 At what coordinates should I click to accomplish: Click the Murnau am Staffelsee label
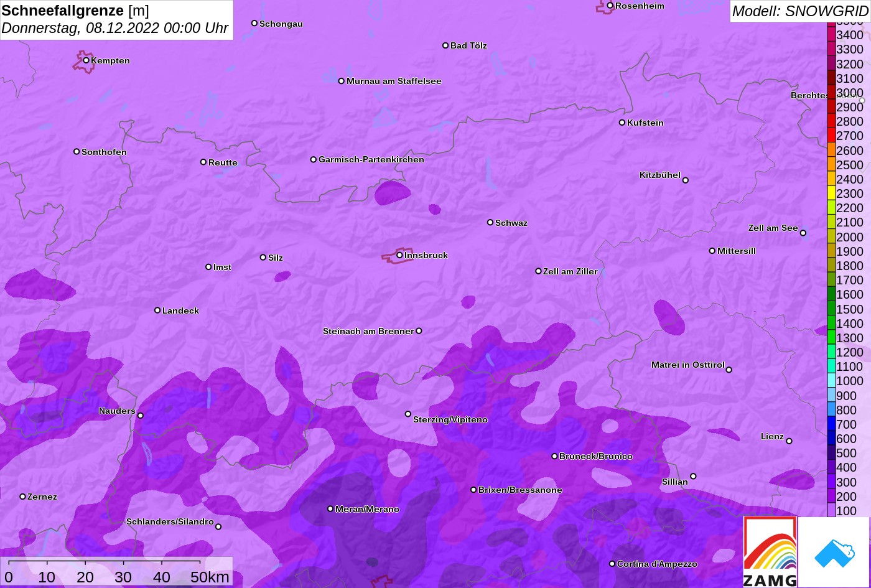[394, 81]
